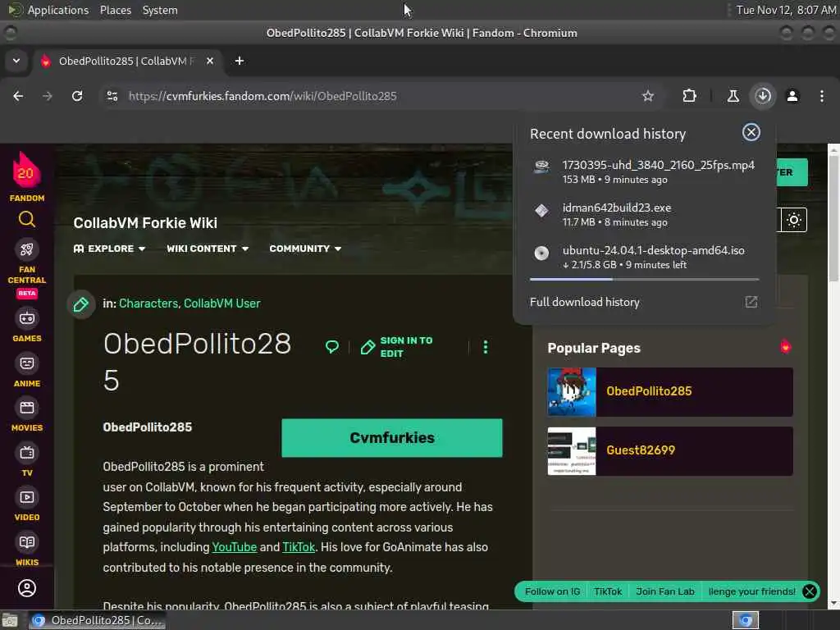Open the idman642build23.exe download entry
The width and height of the screenshot is (840, 630).
pos(645,214)
